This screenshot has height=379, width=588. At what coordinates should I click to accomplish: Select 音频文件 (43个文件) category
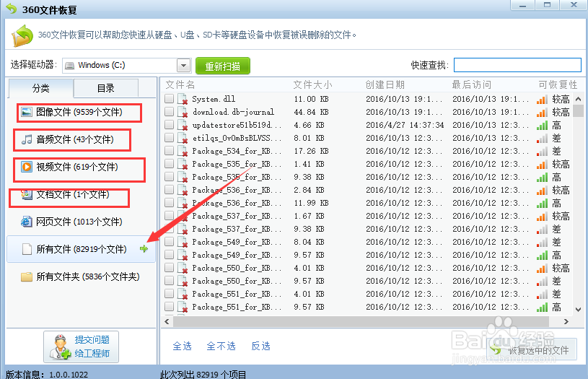tap(72, 139)
